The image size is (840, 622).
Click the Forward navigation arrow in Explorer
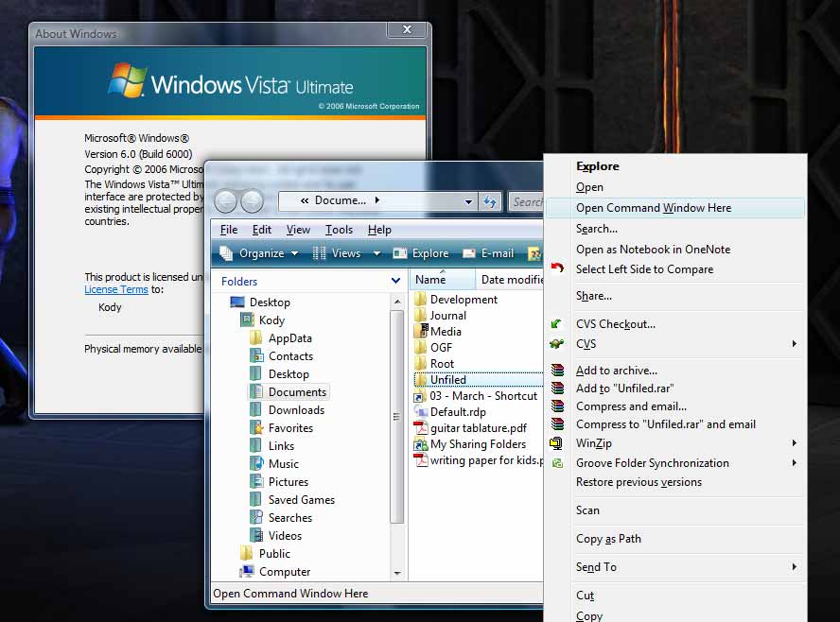tap(252, 201)
